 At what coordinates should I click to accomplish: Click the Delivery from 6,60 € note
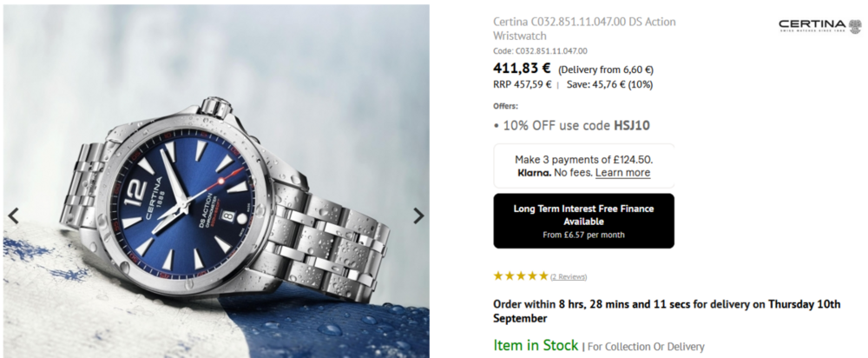[606, 70]
